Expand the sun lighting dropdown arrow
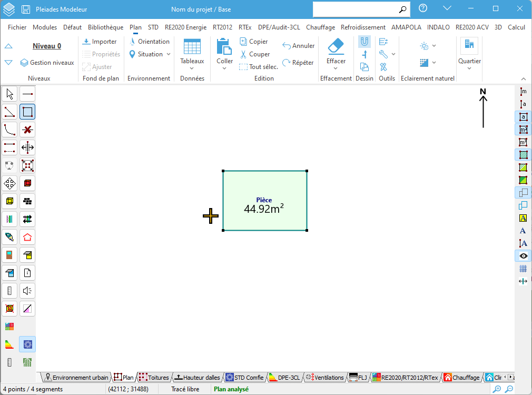 (x=434, y=46)
